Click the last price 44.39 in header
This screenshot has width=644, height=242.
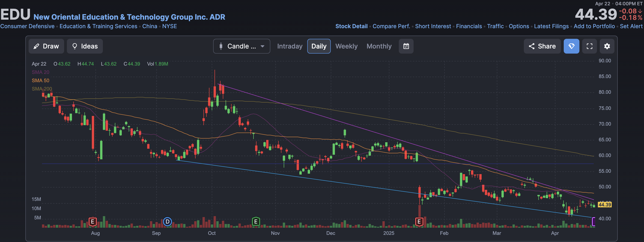click(x=596, y=14)
